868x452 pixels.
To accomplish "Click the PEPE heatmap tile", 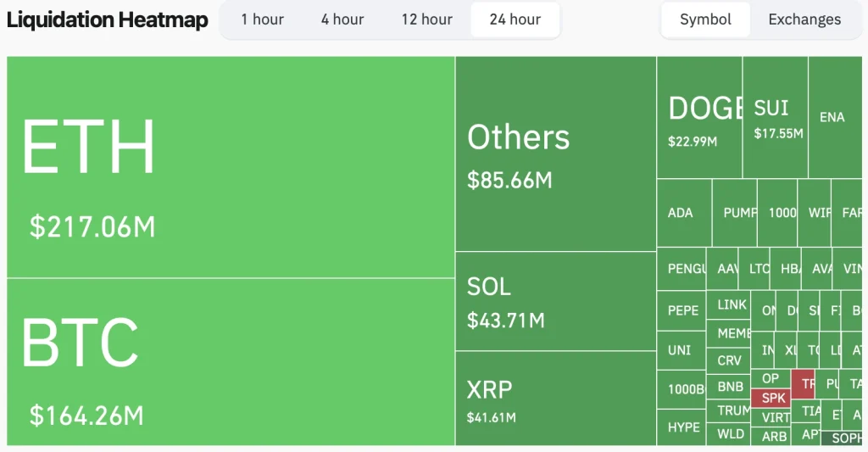I will click(682, 310).
